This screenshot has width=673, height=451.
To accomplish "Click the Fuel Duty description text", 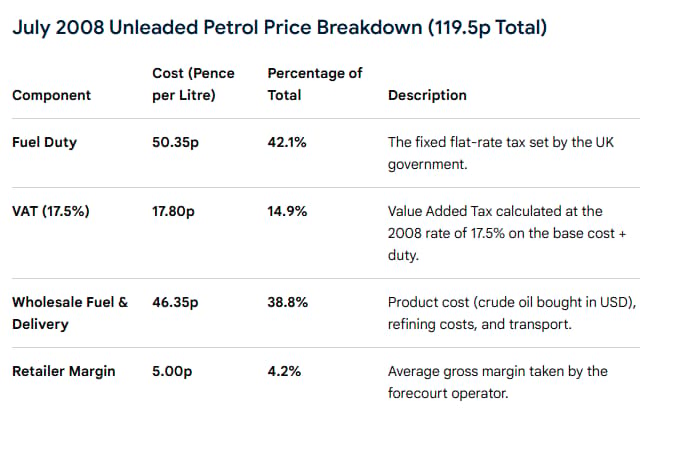I will pos(501,153).
